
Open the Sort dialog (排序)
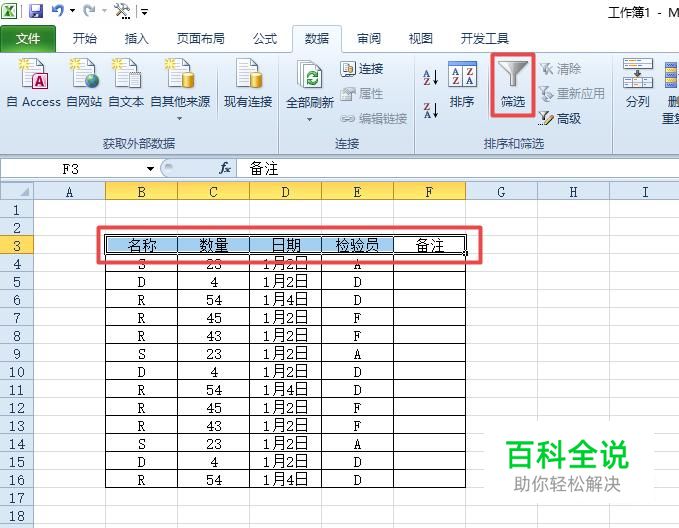pyautogui.click(x=462, y=85)
